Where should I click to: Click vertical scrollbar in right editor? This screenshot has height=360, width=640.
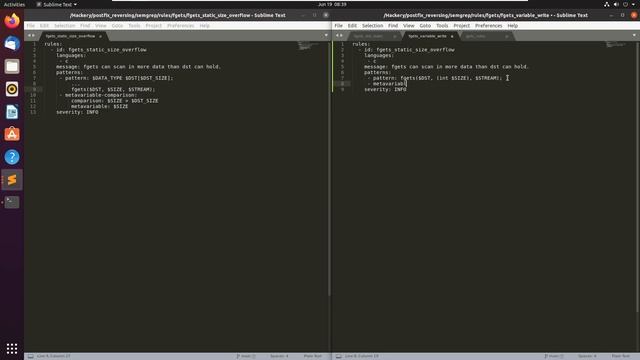(638, 176)
